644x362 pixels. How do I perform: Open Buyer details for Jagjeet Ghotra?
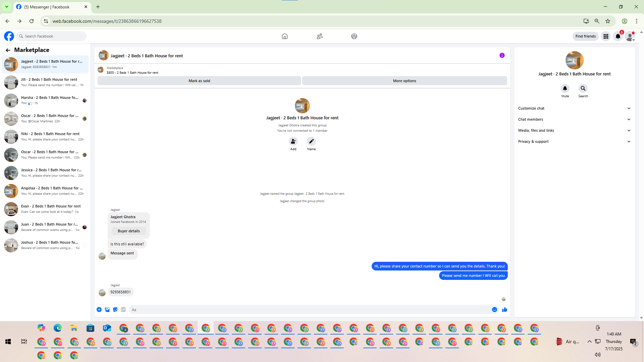click(x=129, y=231)
